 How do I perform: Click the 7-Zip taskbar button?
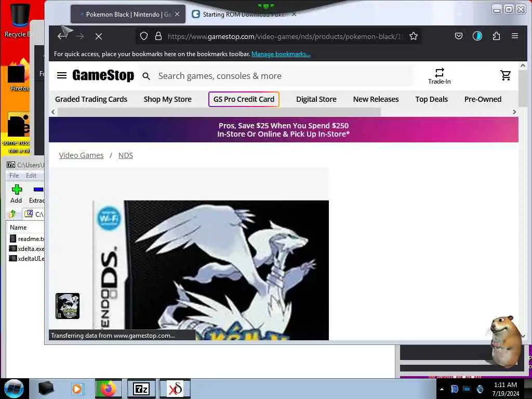[141, 389]
